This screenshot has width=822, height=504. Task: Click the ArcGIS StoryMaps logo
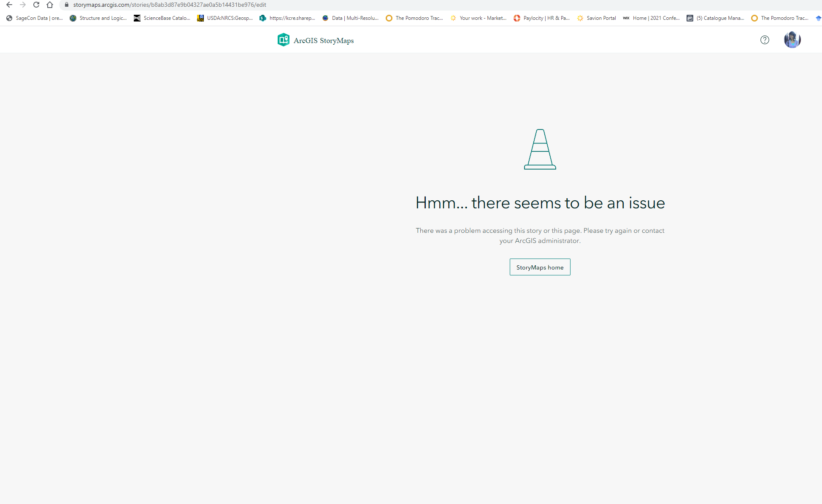click(x=316, y=40)
